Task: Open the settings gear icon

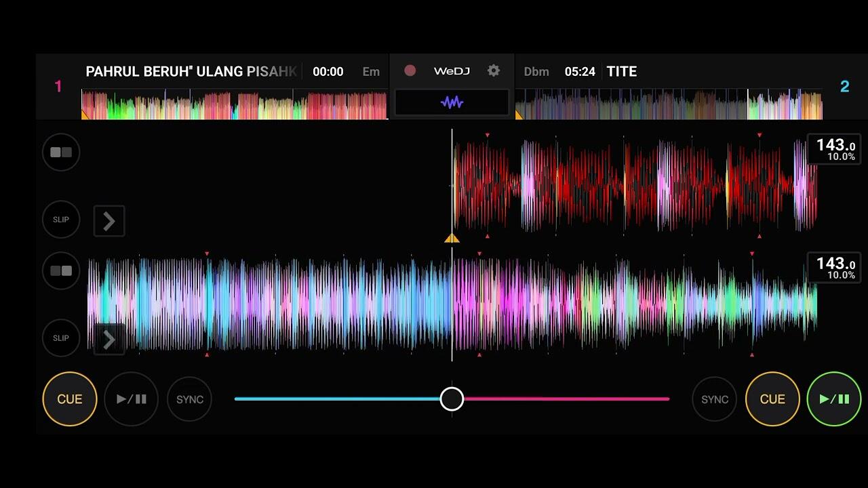Action: point(494,70)
